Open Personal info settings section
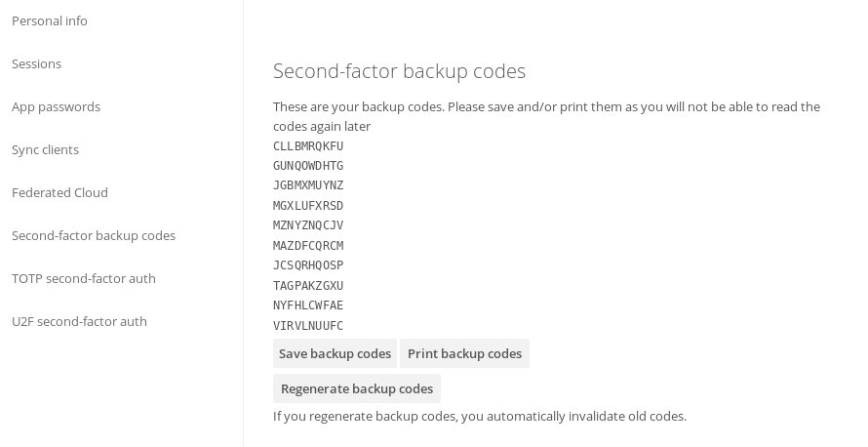Viewport: 868px width, 447px height. (50, 20)
